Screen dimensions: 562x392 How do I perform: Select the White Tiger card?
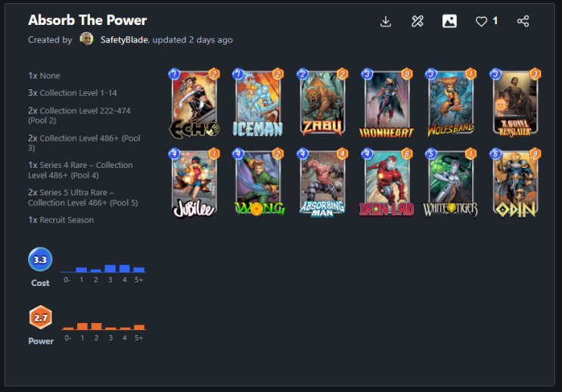tap(451, 183)
